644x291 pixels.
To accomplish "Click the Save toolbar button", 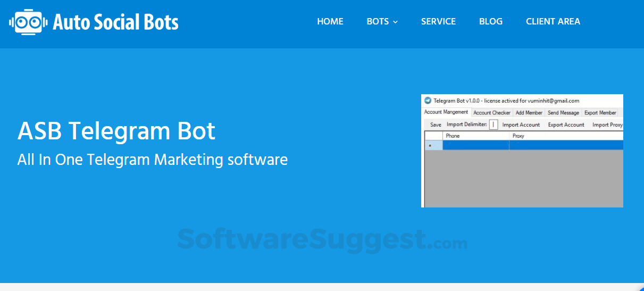I will pyautogui.click(x=436, y=124).
